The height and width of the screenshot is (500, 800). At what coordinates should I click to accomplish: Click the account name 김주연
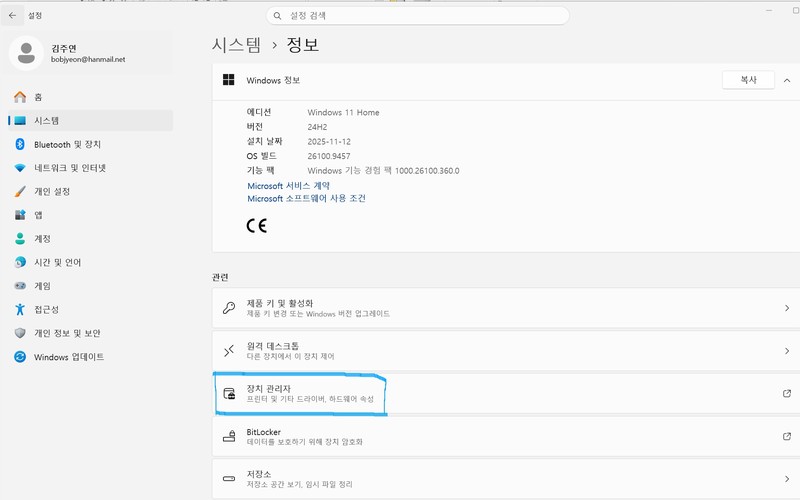(x=64, y=48)
